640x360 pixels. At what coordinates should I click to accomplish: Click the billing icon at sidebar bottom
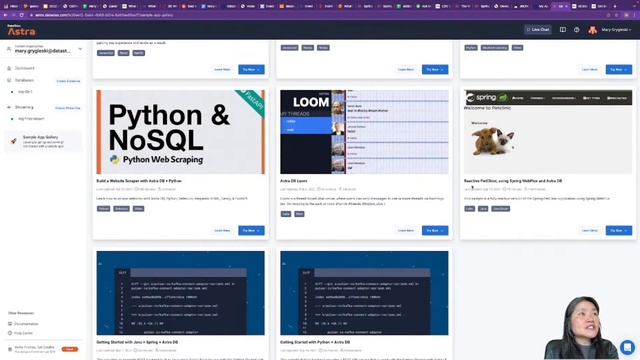click(x=10, y=349)
